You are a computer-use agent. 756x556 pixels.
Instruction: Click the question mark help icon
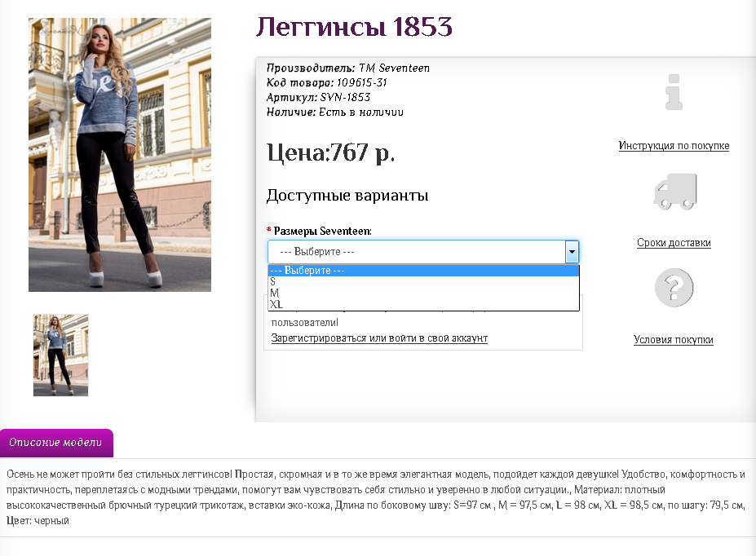tap(674, 288)
